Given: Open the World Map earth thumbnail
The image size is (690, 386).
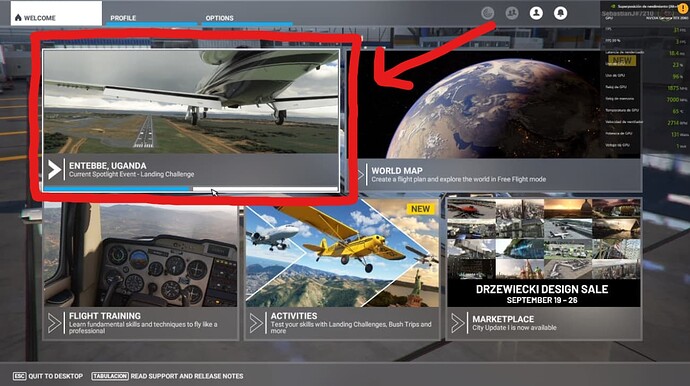Looking at the screenshot, I should pos(493,105).
